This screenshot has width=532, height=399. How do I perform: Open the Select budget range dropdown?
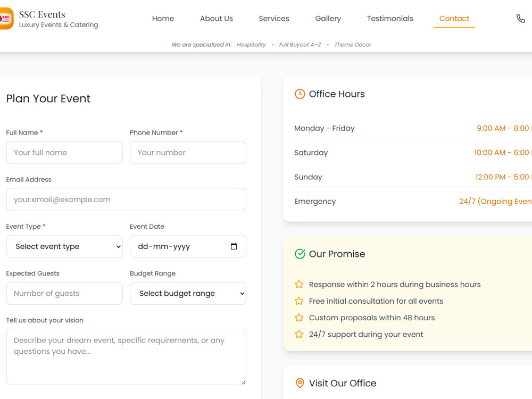pos(188,293)
